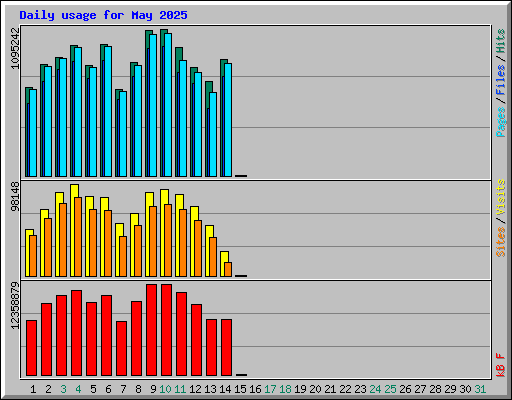Click the green 'Hits' legend label

(x=501, y=41)
